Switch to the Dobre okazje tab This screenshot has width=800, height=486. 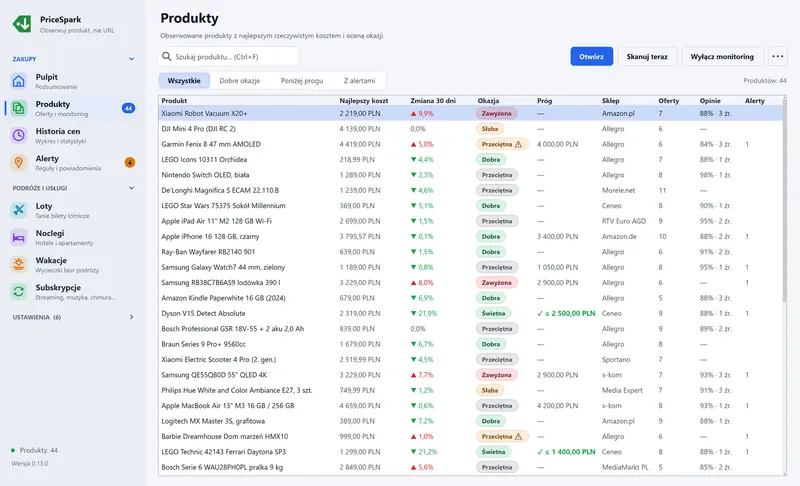240,81
